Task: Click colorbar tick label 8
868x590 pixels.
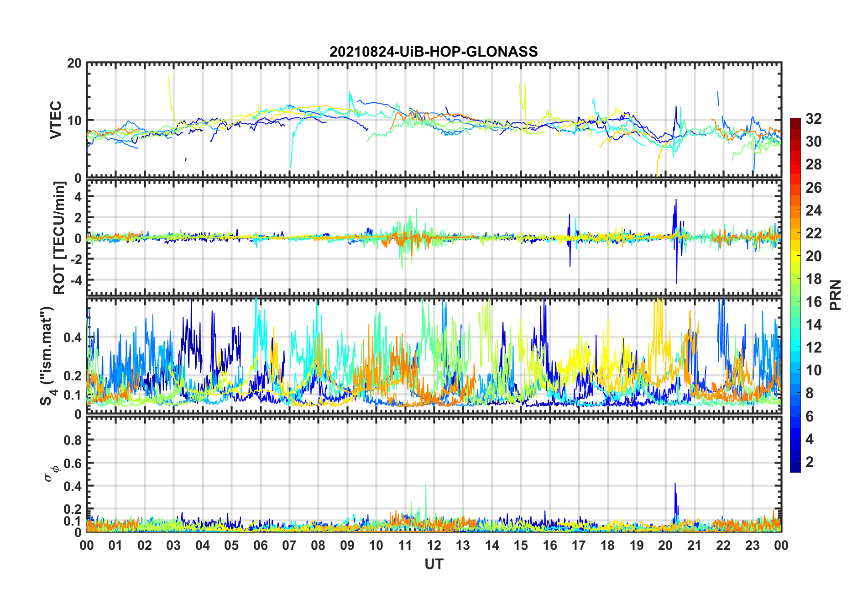Action: point(810,393)
